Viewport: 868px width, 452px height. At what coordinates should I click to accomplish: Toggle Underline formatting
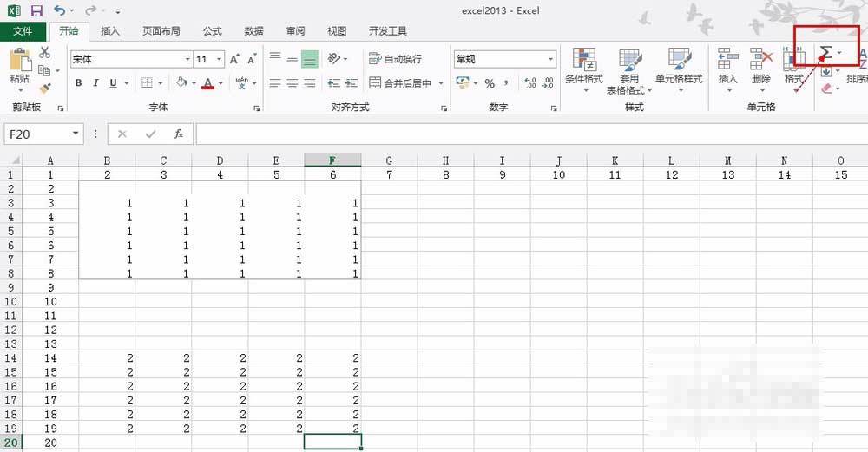[113, 83]
